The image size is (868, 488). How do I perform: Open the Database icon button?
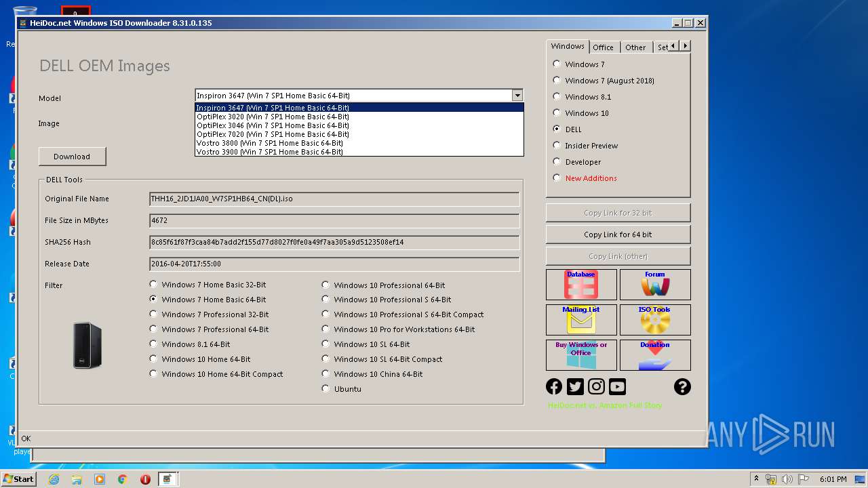(x=581, y=285)
